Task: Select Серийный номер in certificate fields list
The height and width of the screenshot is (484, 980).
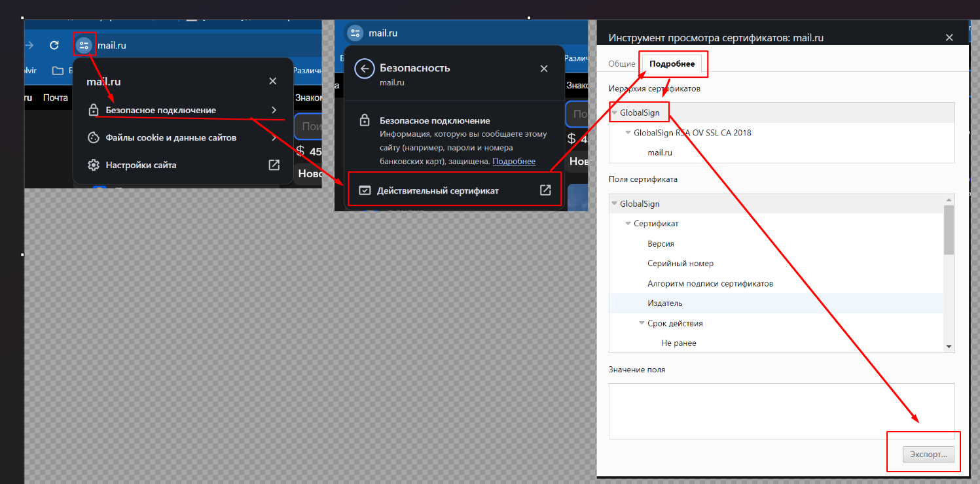Action: [680, 264]
